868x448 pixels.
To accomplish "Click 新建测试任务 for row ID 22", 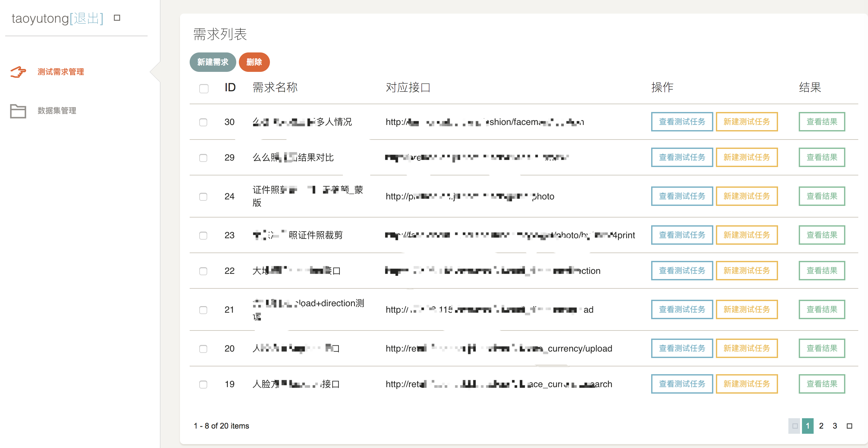I will click(x=747, y=271).
